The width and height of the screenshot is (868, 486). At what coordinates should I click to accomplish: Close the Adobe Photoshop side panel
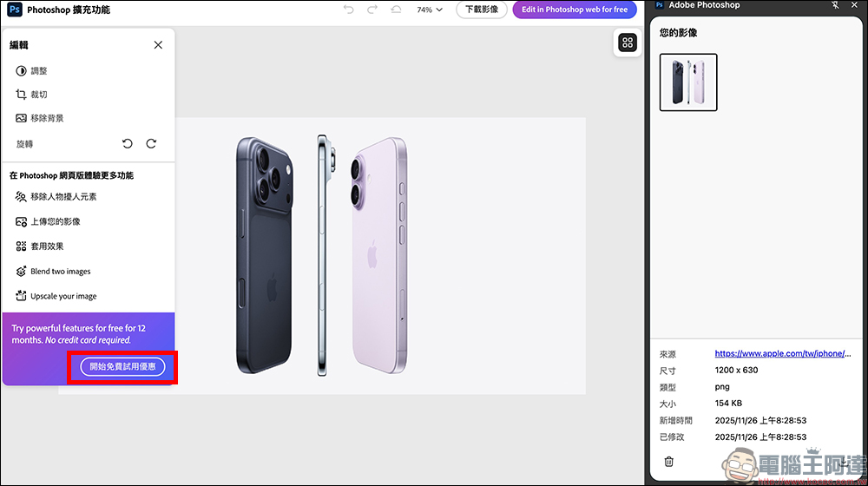[x=854, y=5]
